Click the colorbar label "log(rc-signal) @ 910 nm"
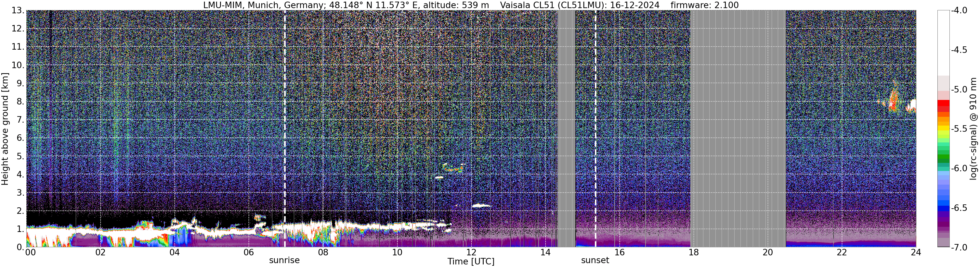Image resolution: width=980 pixels, height=268 pixels. click(974, 129)
